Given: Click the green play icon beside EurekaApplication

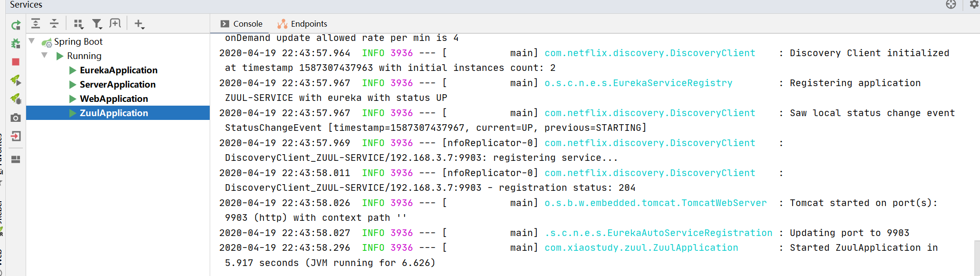Looking at the screenshot, I should 73,70.
